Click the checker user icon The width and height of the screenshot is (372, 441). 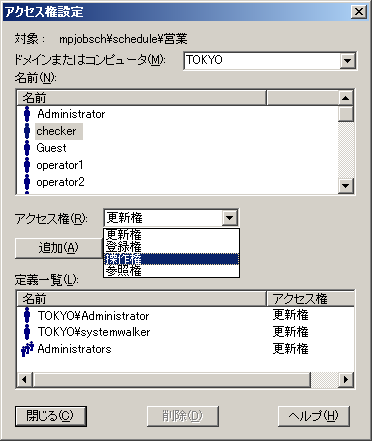27,131
